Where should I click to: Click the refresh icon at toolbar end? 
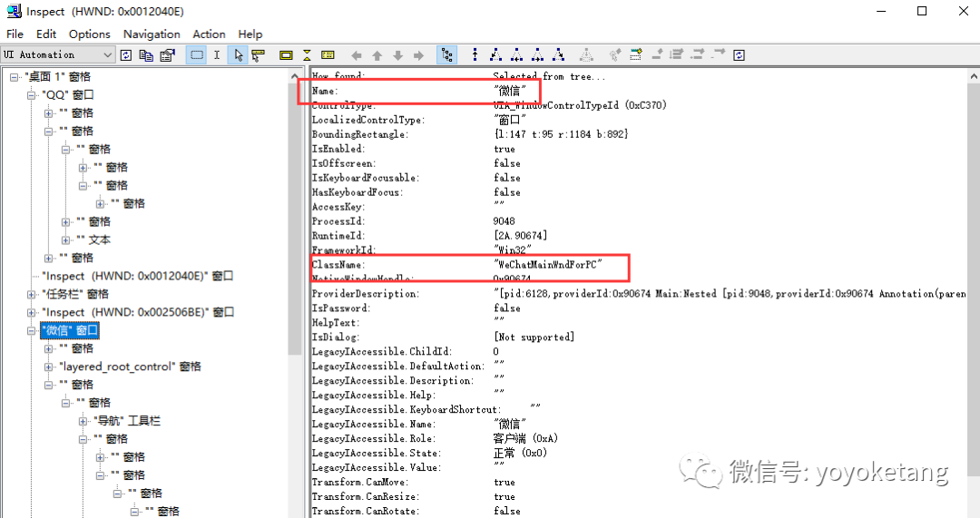pos(739,55)
